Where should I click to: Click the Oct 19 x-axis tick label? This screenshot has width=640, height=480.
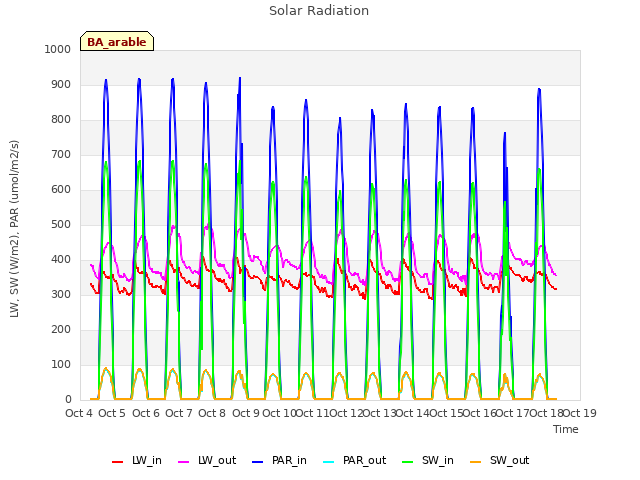point(580,413)
